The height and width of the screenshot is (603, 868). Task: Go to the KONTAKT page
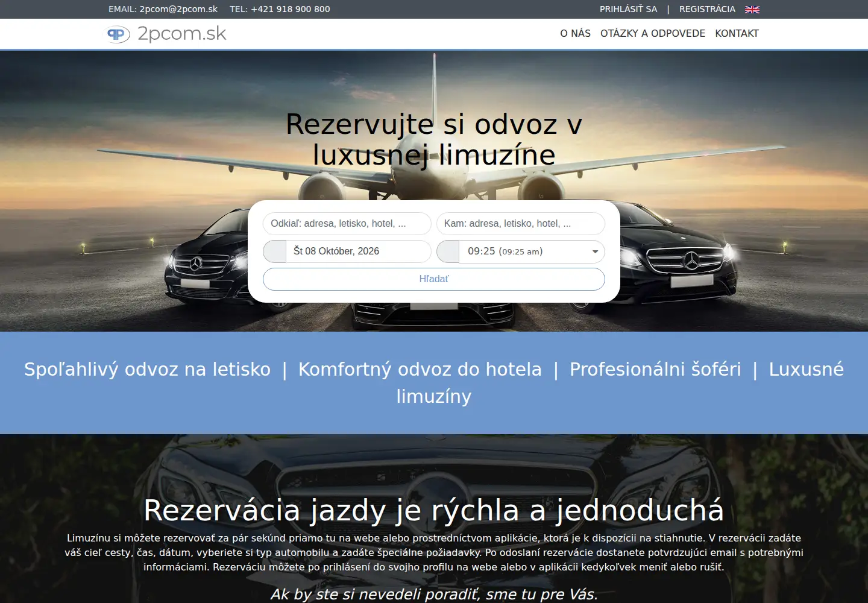pyautogui.click(x=737, y=33)
